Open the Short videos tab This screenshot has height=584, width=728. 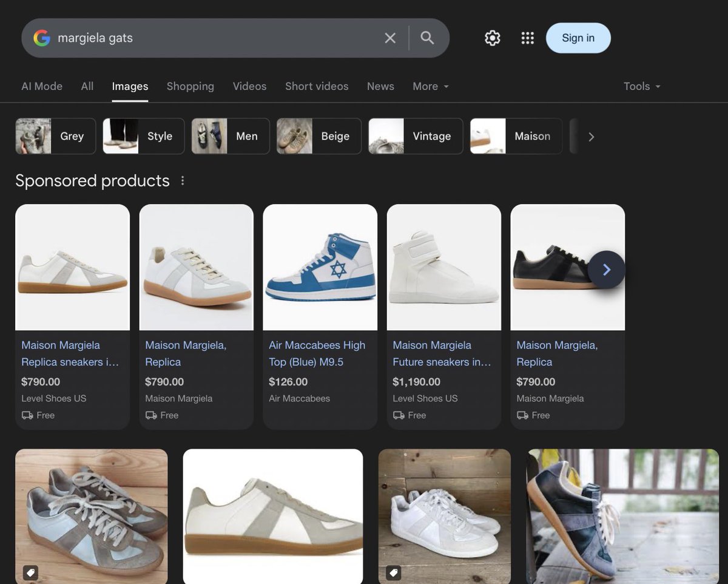(317, 86)
